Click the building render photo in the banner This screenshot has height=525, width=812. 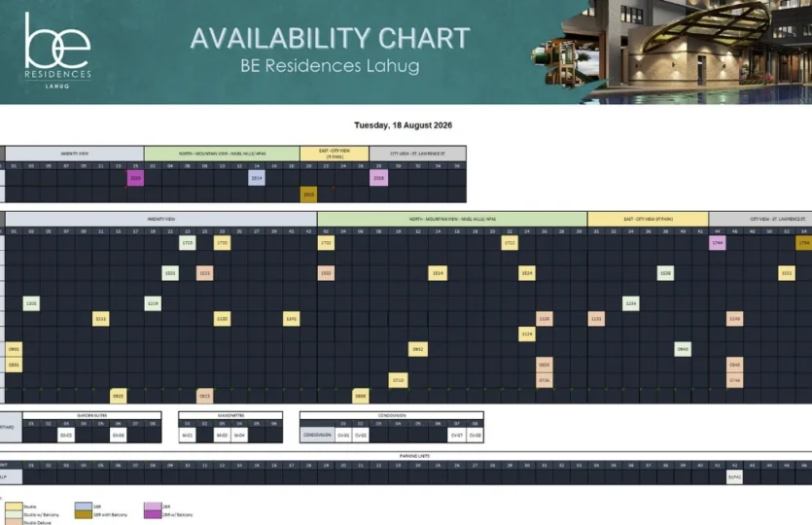[x=672, y=51]
